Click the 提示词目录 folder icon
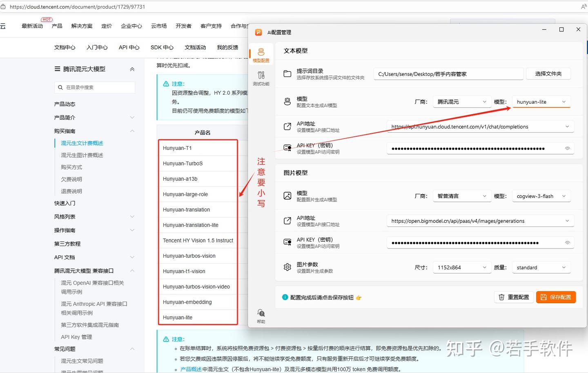 287,74
